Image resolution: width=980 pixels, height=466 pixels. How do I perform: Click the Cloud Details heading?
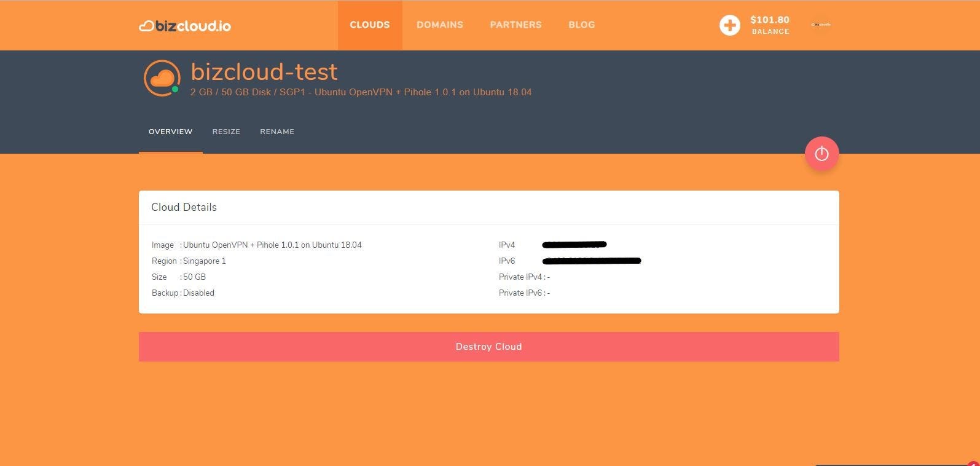tap(184, 207)
